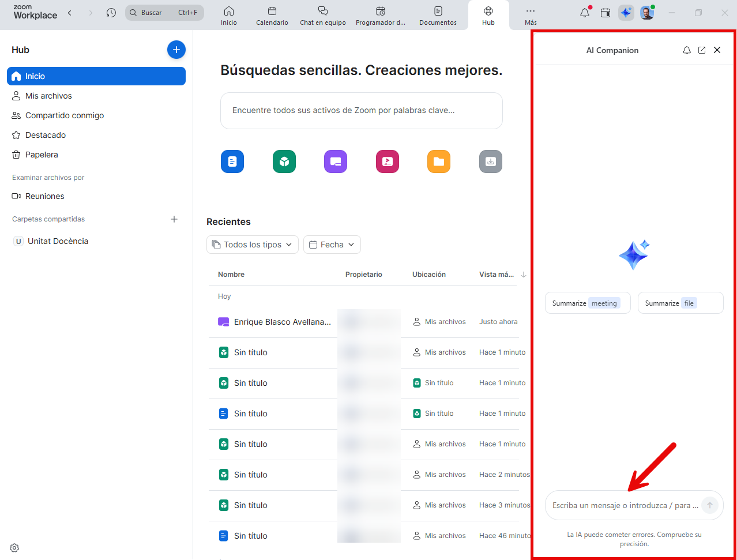Switch to the Chat en equipo tab
This screenshot has height=560, width=737.
323,16
